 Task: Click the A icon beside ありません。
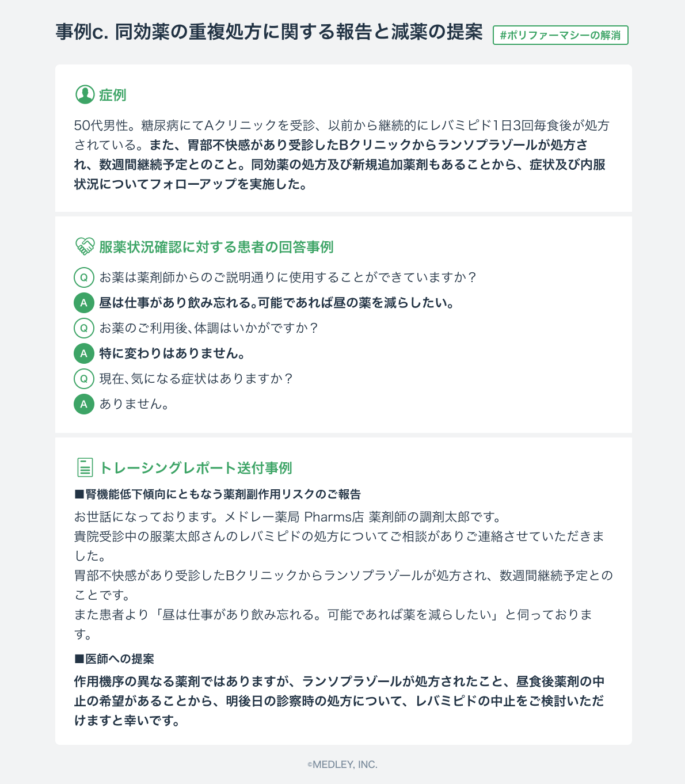click(84, 404)
